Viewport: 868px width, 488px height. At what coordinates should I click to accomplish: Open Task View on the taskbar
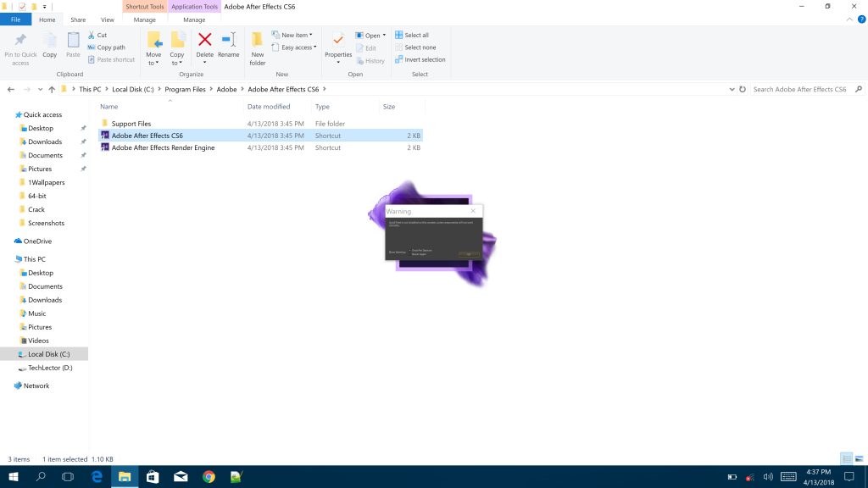click(x=68, y=476)
